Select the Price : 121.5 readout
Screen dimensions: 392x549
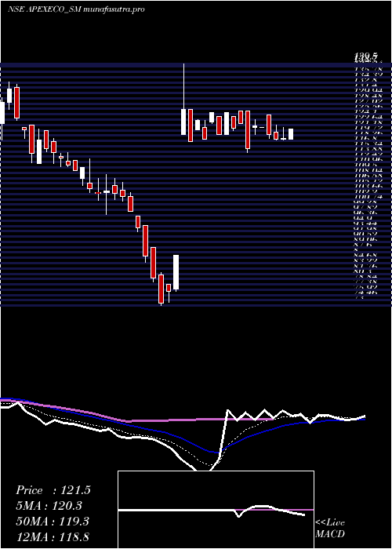[x=53, y=490]
